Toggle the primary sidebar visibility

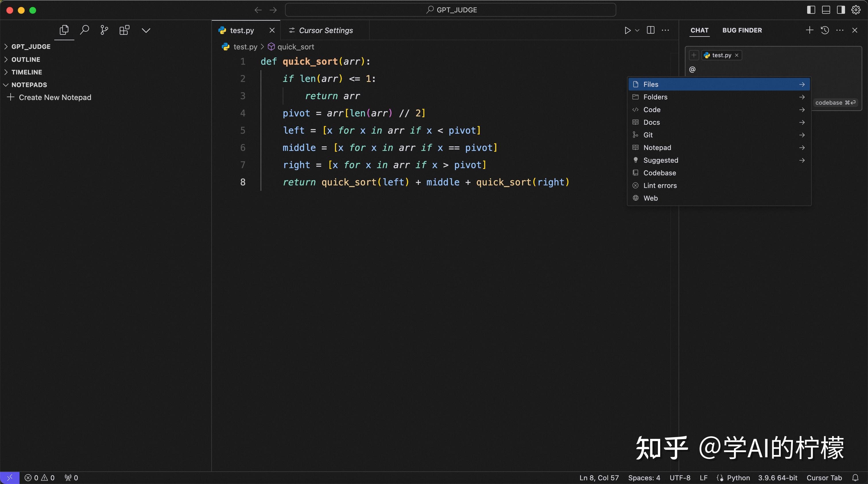[x=811, y=10]
